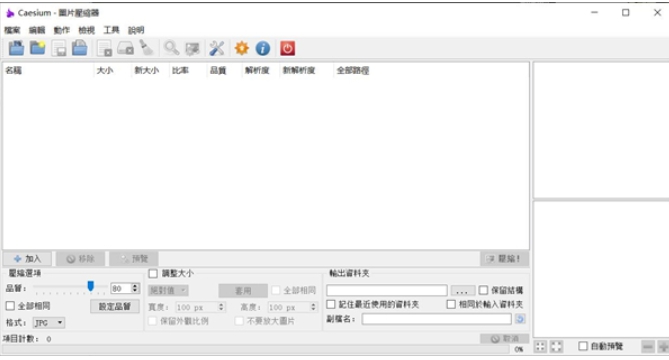The height and width of the screenshot is (360, 669).
Task: Click the Add Folder icon with yellow star
Action: coord(38,48)
